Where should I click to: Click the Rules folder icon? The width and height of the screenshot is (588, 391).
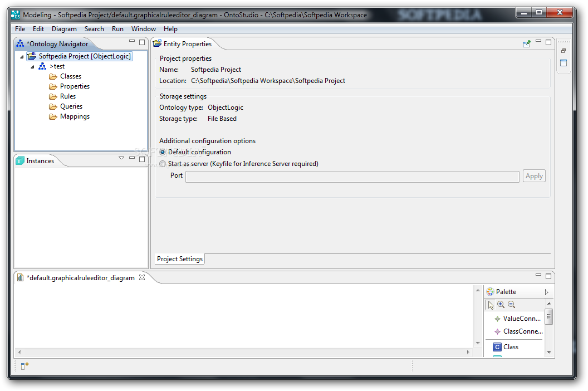(x=53, y=97)
